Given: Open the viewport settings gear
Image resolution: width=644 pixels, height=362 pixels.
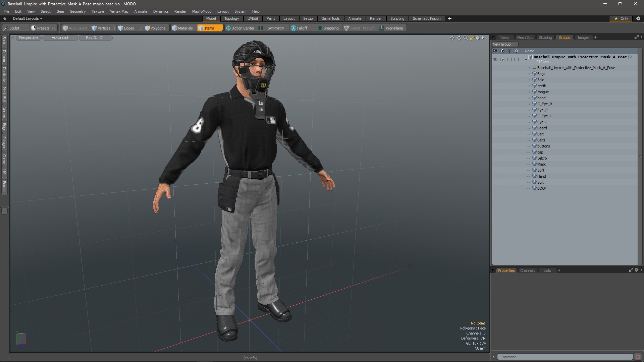Looking at the screenshot, I should (x=478, y=38).
